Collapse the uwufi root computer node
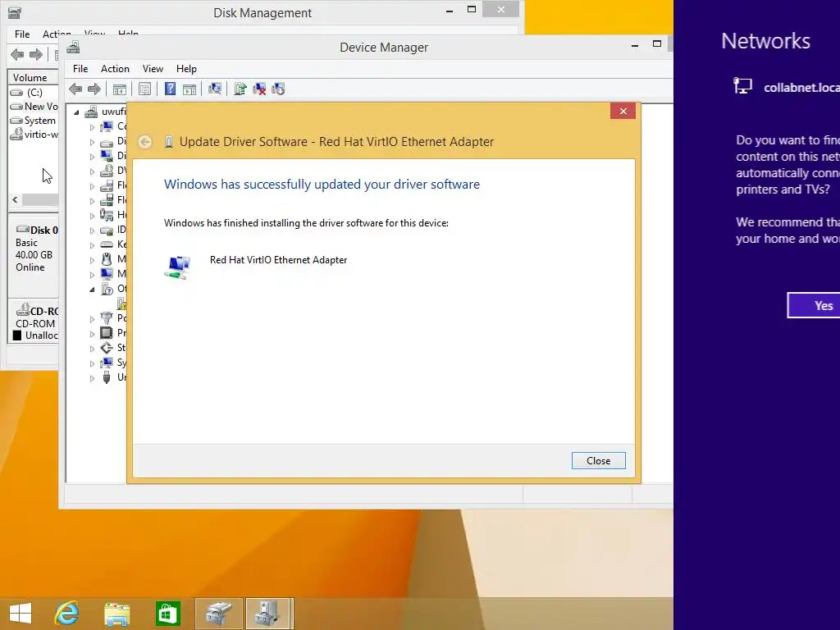This screenshot has width=840, height=630. (76, 112)
